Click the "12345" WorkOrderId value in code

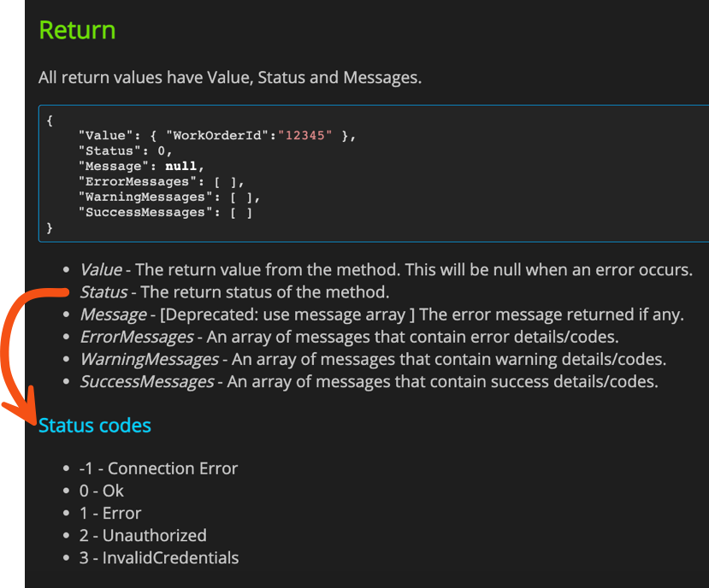point(305,136)
